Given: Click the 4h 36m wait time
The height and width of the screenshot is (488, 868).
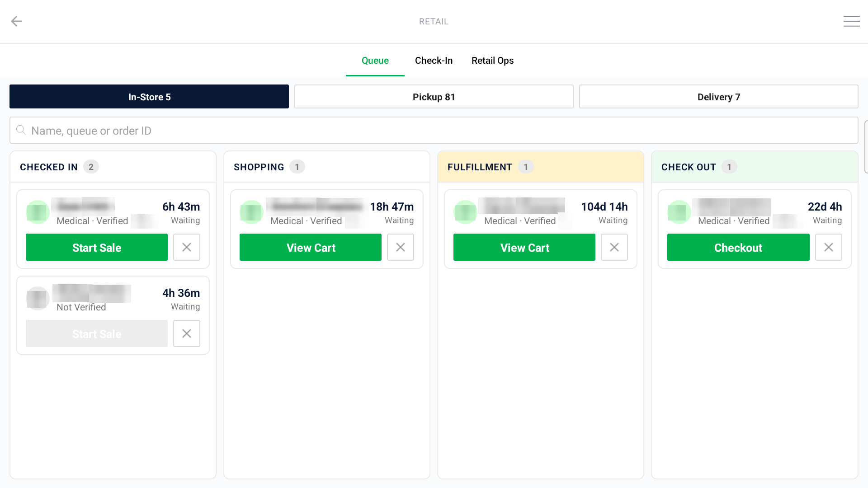Looking at the screenshot, I should point(181,293).
